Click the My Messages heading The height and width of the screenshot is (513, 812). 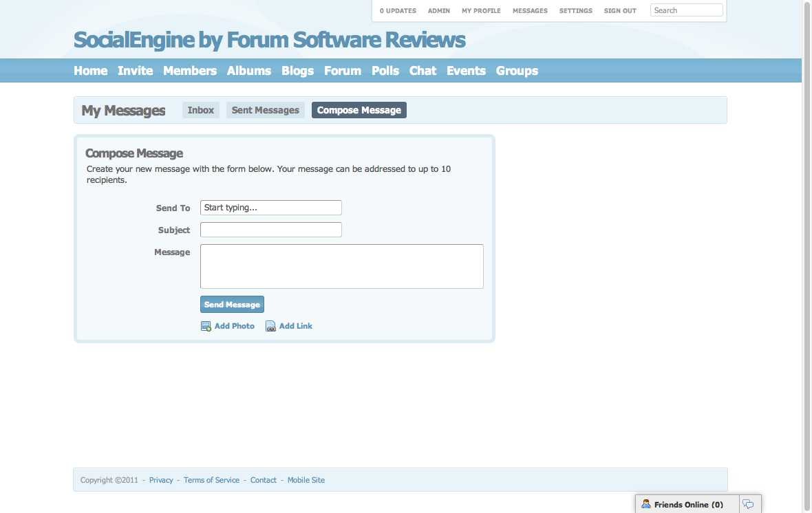[x=123, y=111]
